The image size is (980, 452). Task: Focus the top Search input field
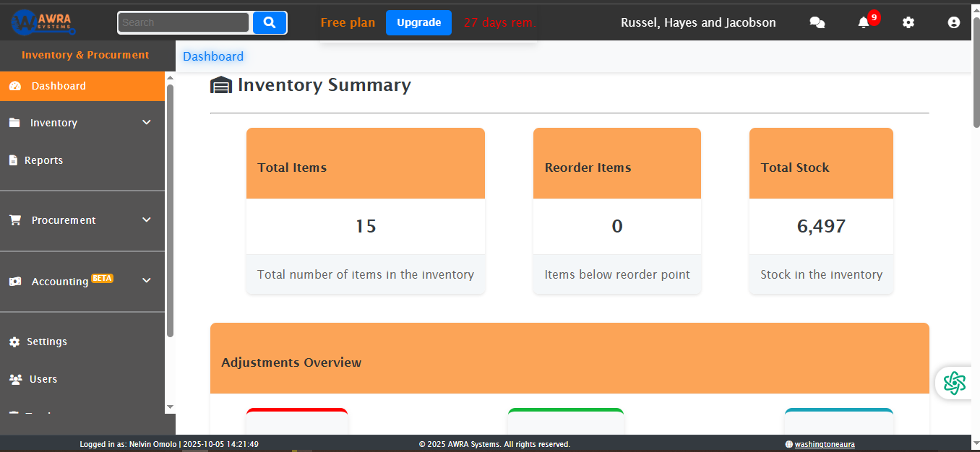tap(184, 22)
